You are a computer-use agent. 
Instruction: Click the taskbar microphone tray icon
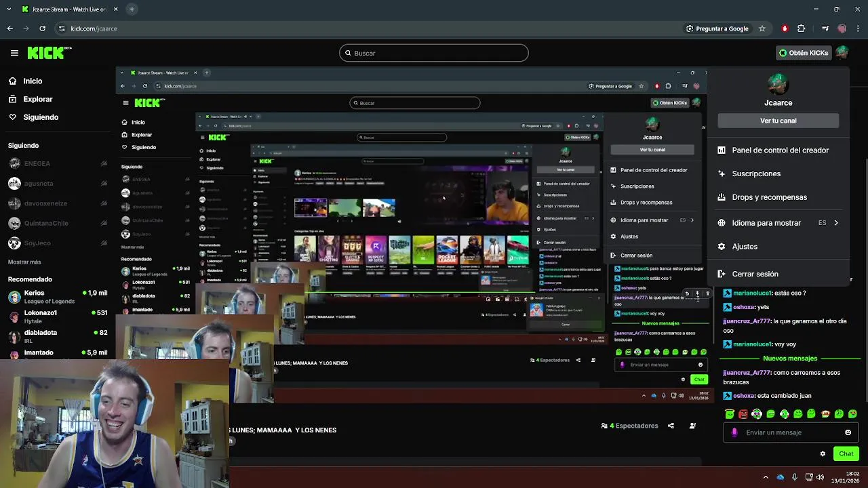coord(795,477)
